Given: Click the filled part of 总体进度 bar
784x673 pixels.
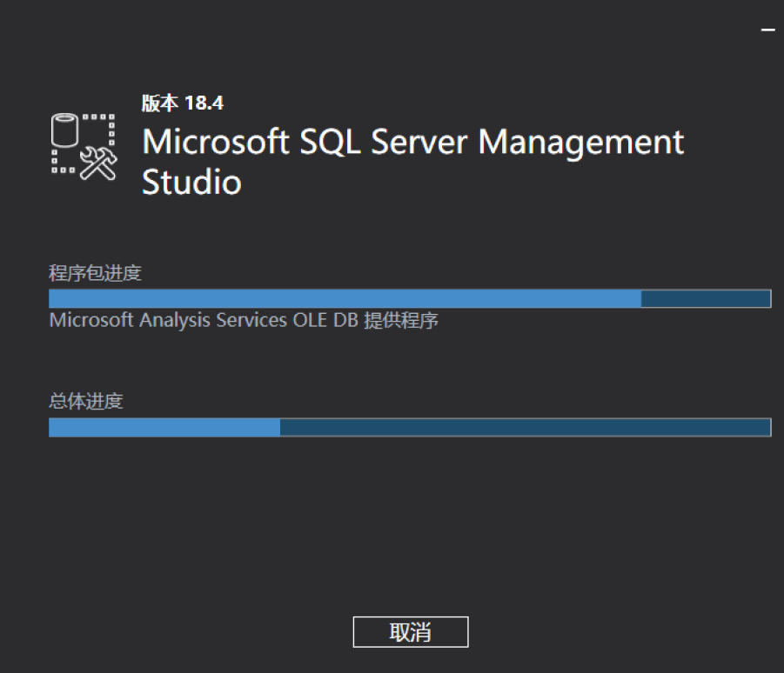Looking at the screenshot, I should pos(164,427).
